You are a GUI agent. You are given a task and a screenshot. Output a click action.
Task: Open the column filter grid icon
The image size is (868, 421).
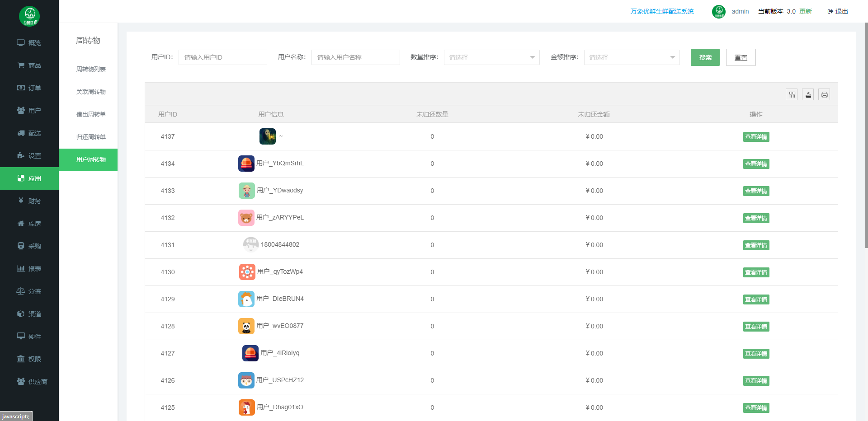pyautogui.click(x=792, y=94)
